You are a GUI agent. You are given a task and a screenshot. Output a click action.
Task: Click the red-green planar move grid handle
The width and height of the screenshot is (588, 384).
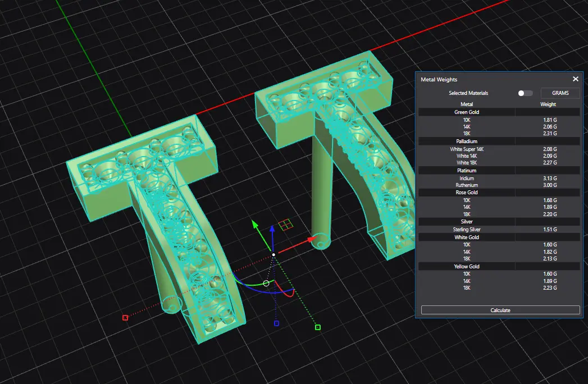(285, 225)
